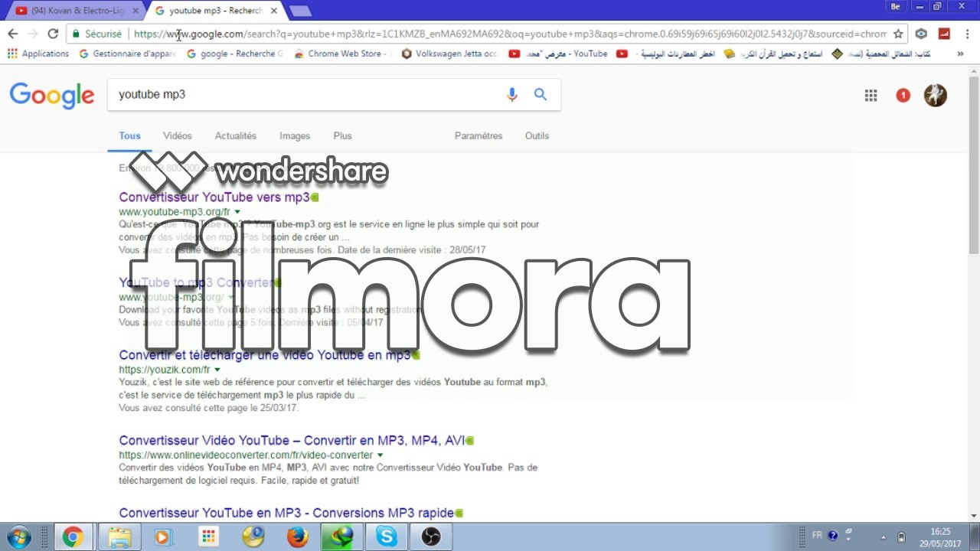Click the help icon in system tray
This screenshot has height=551, width=980.
point(833,536)
